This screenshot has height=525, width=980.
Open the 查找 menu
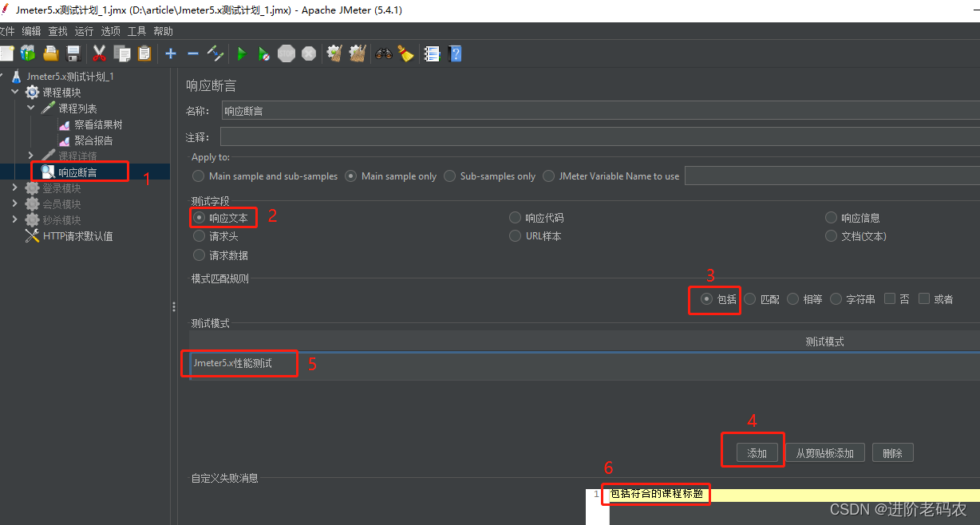[x=57, y=31]
